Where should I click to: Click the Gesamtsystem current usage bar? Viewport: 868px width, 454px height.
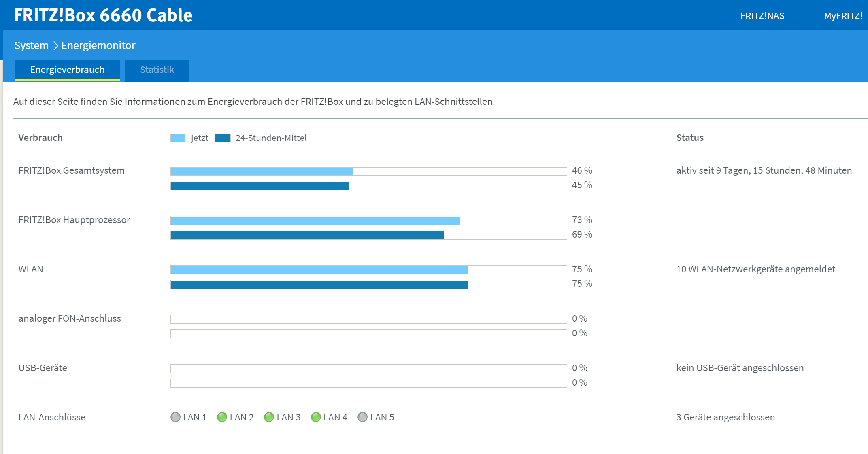pyautogui.click(x=261, y=171)
